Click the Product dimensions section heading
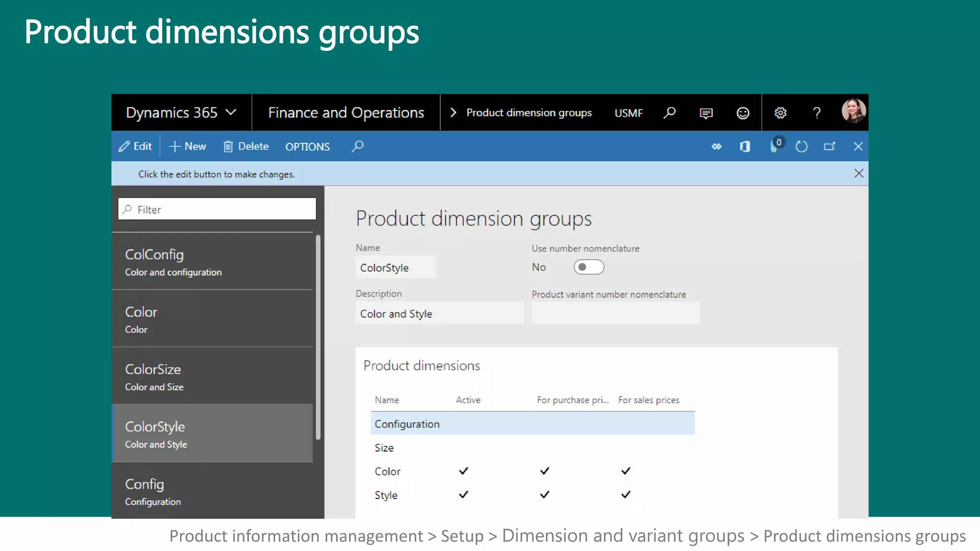This screenshot has width=980, height=551. tap(422, 365)
